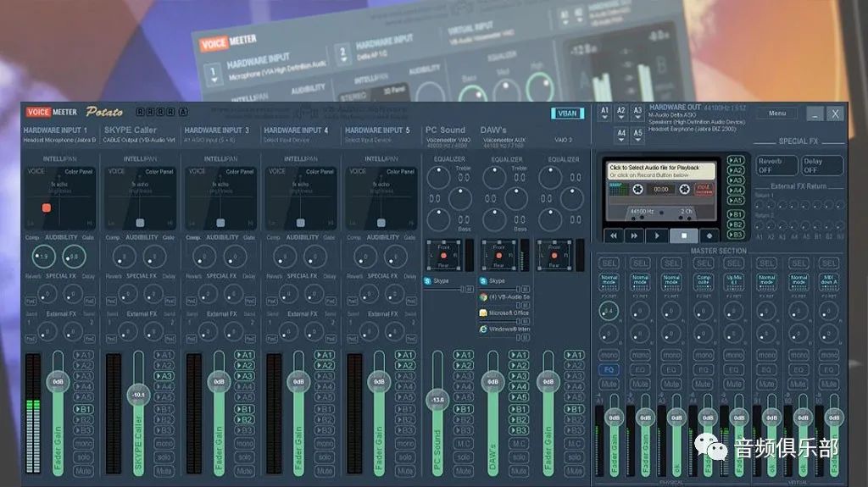Mute master bus A2

coord(641,384)
